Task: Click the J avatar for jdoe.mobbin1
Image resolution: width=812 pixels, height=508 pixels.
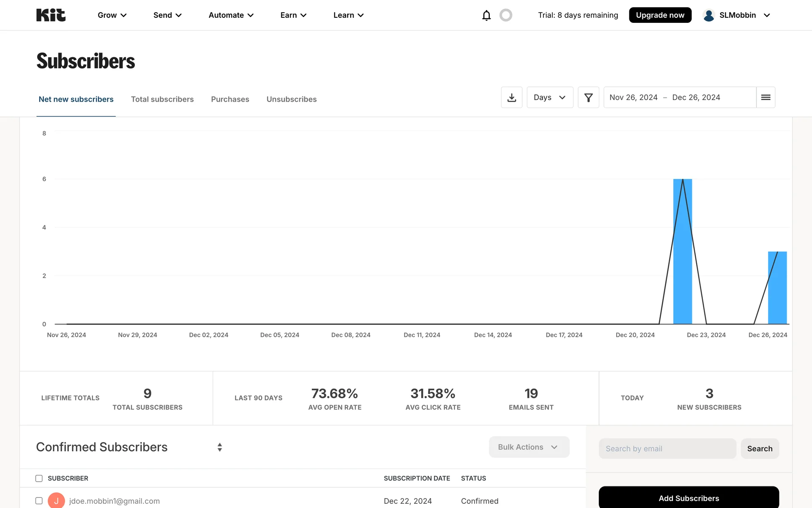Action: (x=56, y=500)
